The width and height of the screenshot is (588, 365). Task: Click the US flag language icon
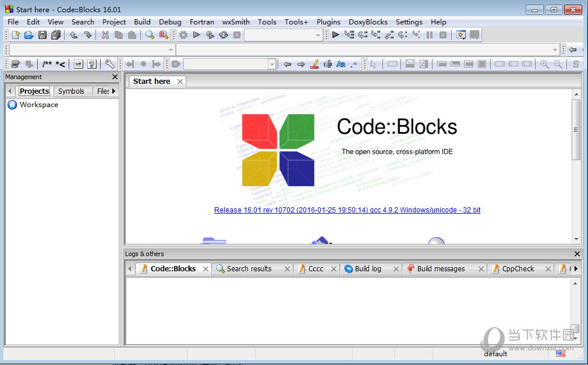tap(560, 353)
